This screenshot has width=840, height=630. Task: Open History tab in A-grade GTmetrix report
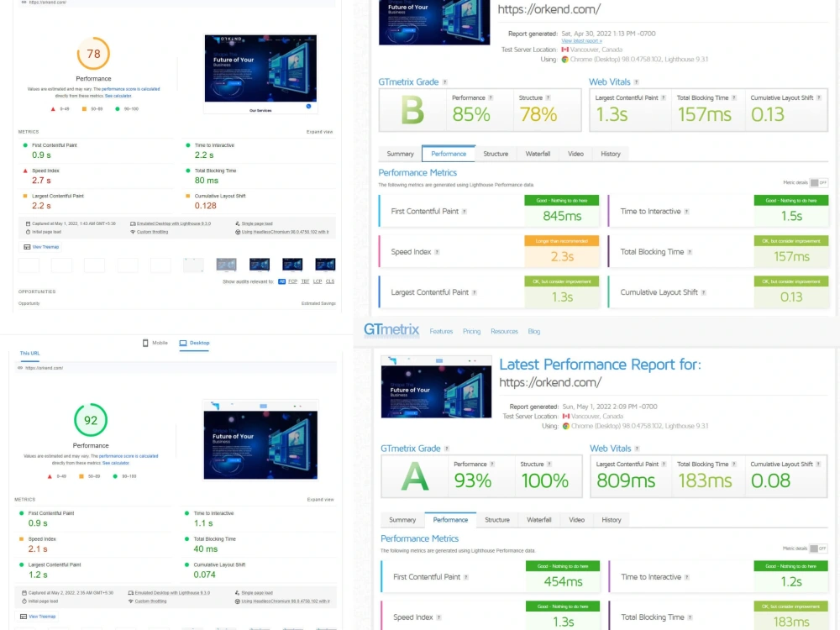click(x=612, y=520)
